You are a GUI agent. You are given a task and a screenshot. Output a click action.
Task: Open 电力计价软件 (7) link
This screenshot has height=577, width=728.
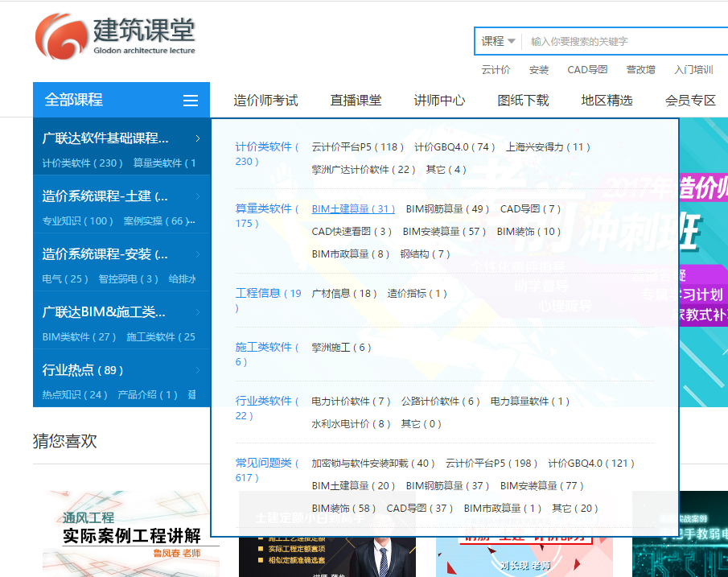click(x=351, y=402)
